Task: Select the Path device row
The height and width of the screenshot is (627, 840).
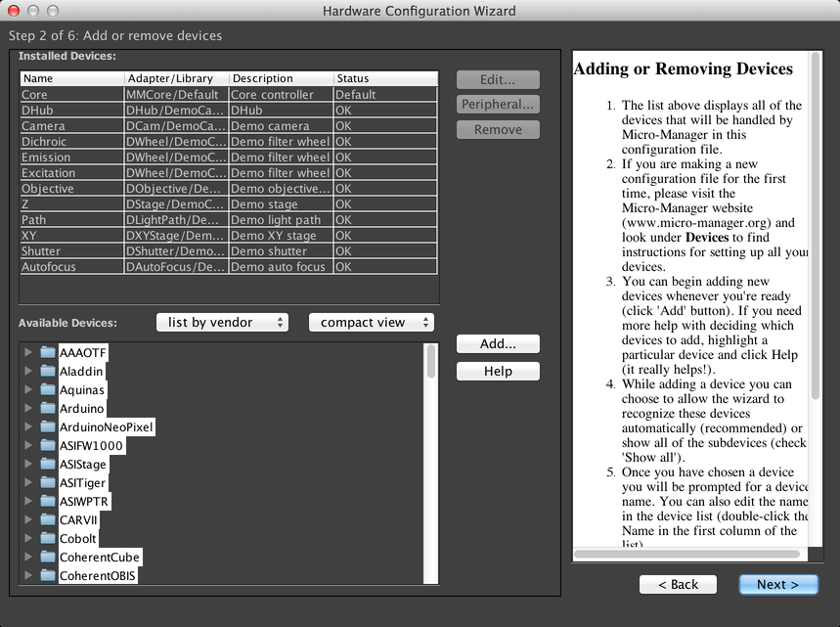Action: (x=229, y=220)
